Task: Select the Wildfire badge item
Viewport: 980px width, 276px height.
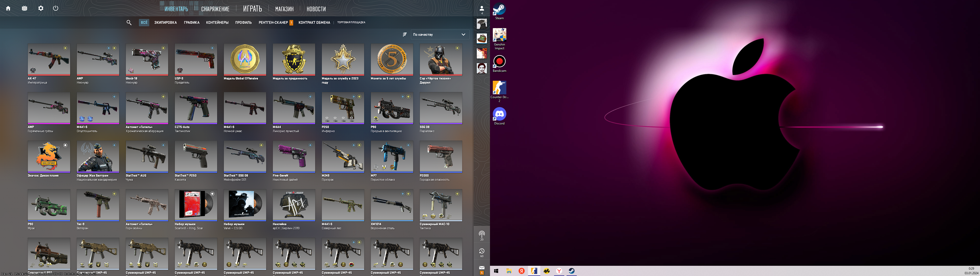Action: pyautogui.click(x=49, y=159)
